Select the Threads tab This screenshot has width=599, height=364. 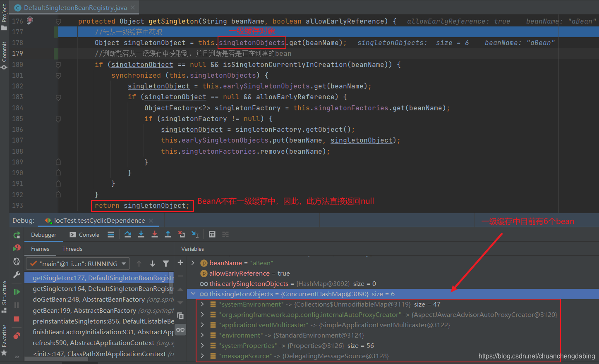click(72, 249)
